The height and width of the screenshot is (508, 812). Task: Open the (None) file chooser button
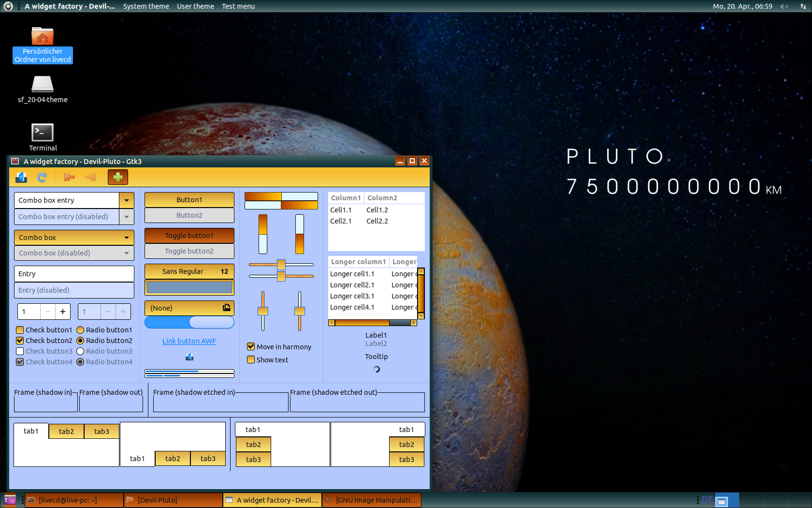point(189,308)
